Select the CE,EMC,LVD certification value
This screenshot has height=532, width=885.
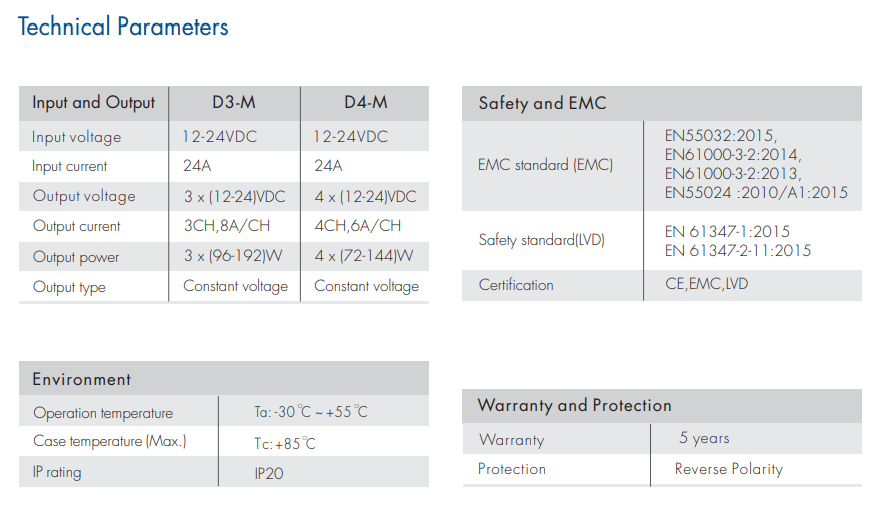(x=707, y=284)
